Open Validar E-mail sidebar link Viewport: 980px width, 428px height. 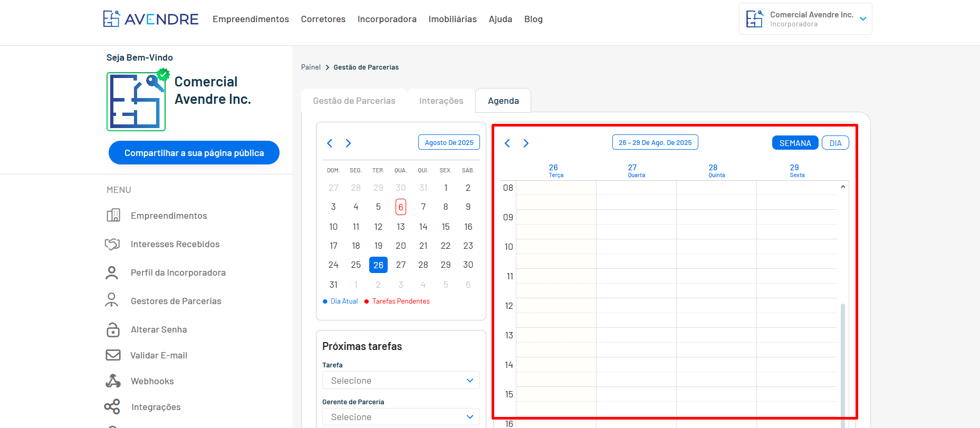159,355
